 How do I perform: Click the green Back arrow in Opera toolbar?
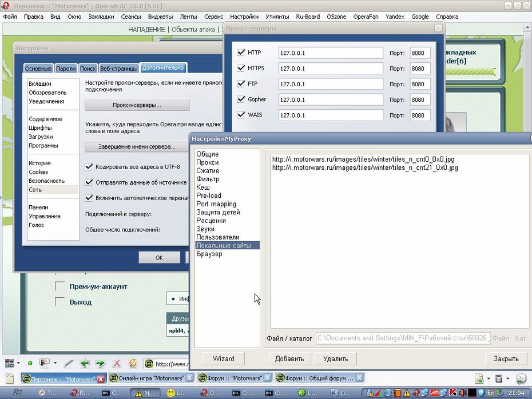(x=85, y=364)
